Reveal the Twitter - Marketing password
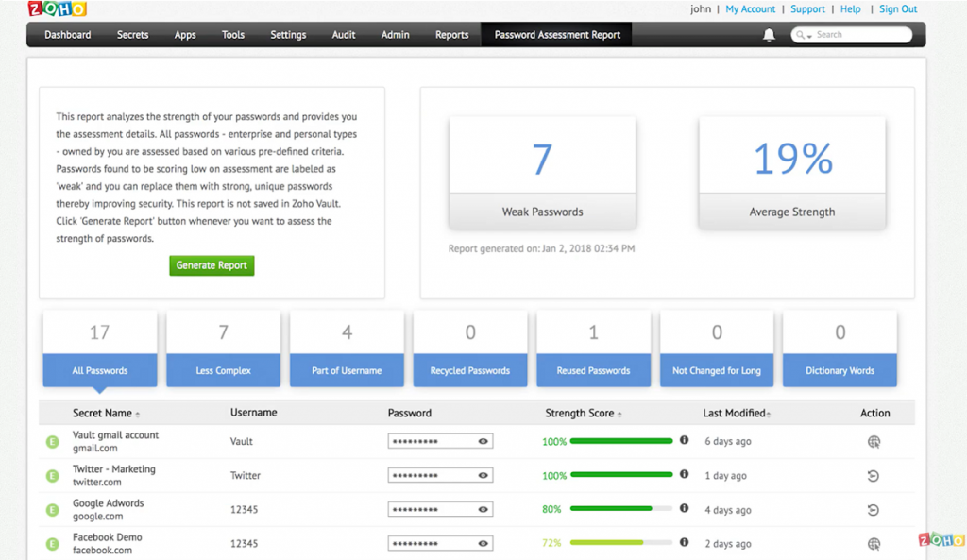 pos(483,475)
